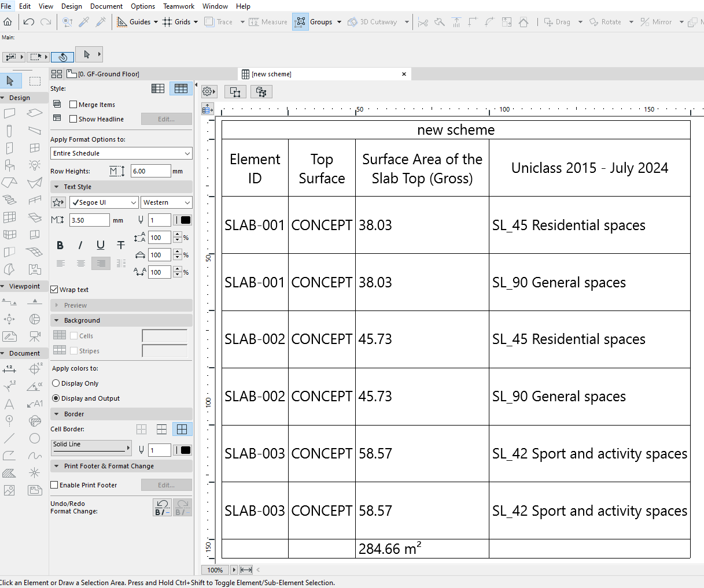Uncheck the Wrap text option
Screen dimensions: 704x588
[54, 289]
